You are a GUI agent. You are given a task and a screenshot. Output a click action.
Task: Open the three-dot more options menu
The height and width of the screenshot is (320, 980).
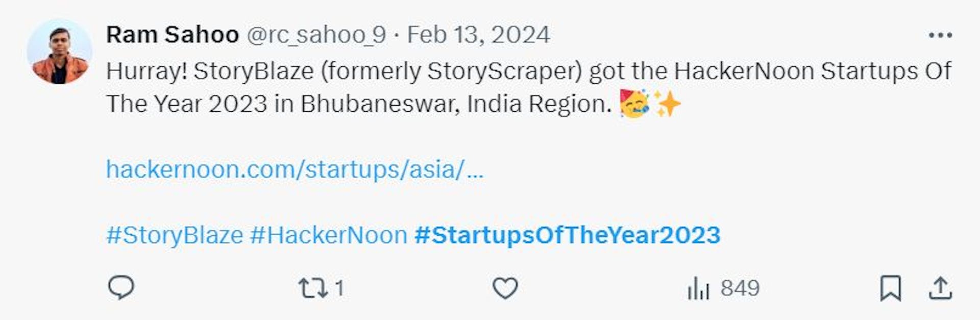[x=940, y=35]
